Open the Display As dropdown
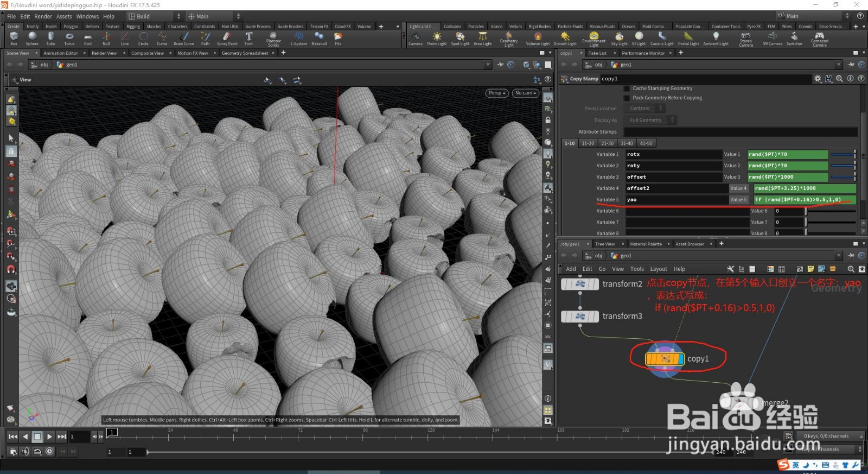Image resolution: width=868 pixels, height=474 pixels. click(x=650, y=120)
